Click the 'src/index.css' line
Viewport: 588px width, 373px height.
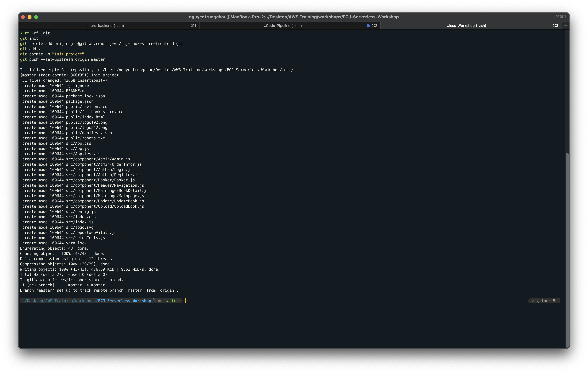[x=59, y=217]
